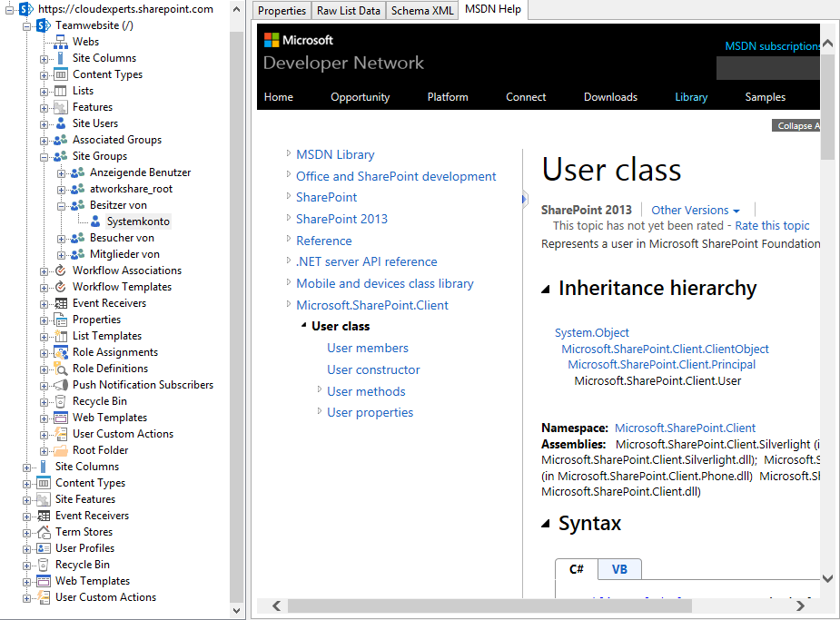Viewport: 840px width, 620px height.
Task: Expand User methods in the navigation
Action: (x=320, y=390)
